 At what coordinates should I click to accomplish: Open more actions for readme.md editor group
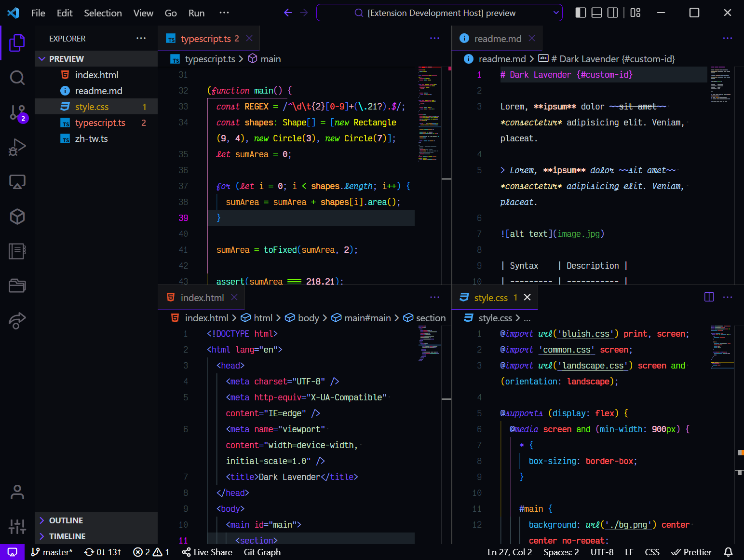click(728, 38)
